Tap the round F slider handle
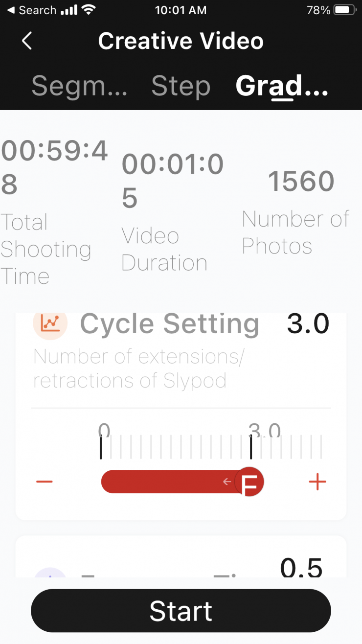 [249, 482]
